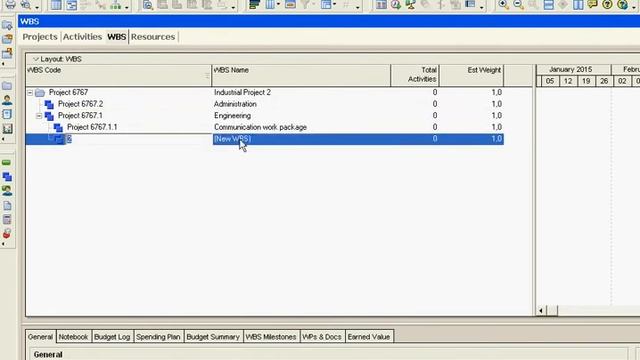This screenshot has width=640, height=360.
Task: Open Resource Assignments sidebar icon
Action: point(7,191)
